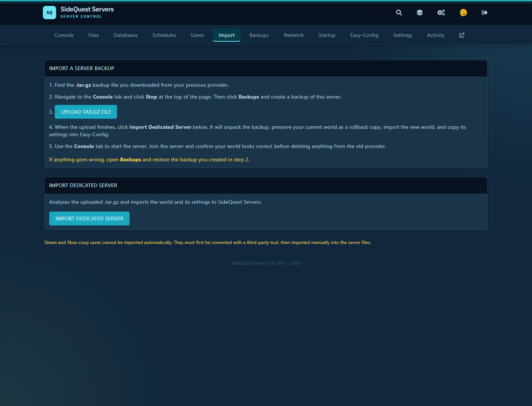This screenshot has width=532, height=406.
Task: Select the Schedules tab
Action: point(164,35)
